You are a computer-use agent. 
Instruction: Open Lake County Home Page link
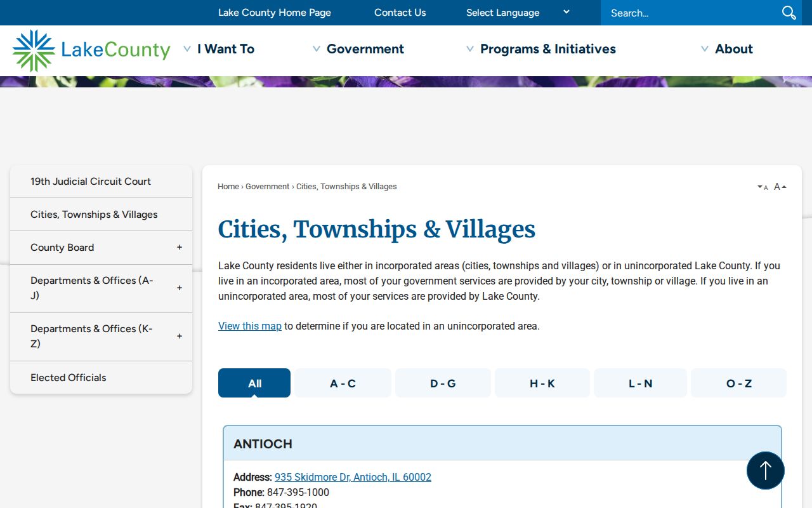click(x=275, y=13)
